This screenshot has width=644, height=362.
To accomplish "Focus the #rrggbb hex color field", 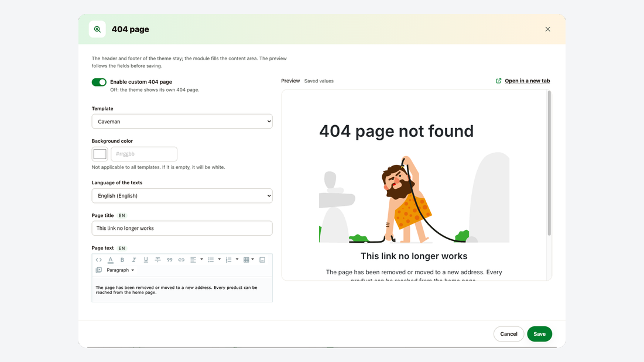I will click(x=144, y=154).
